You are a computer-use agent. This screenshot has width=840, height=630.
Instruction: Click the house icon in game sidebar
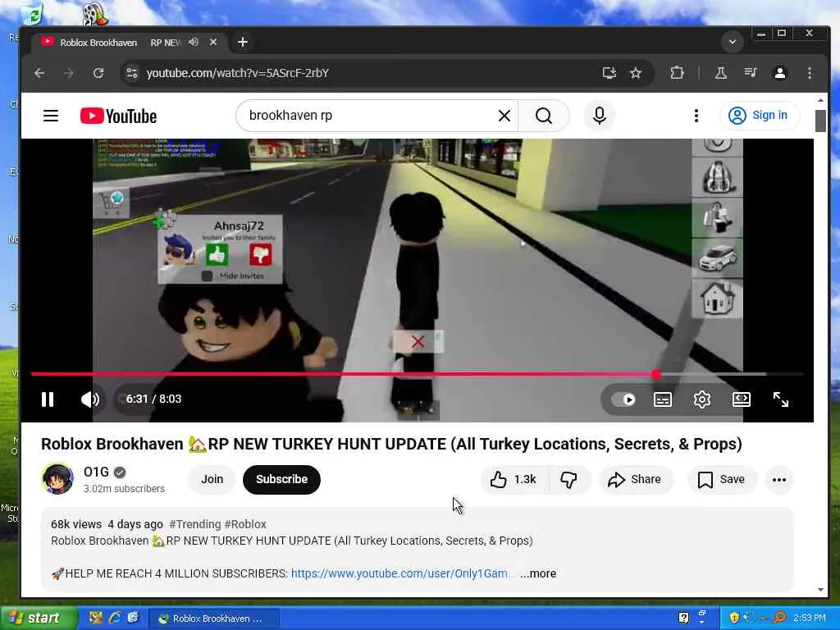coord(718,298)
